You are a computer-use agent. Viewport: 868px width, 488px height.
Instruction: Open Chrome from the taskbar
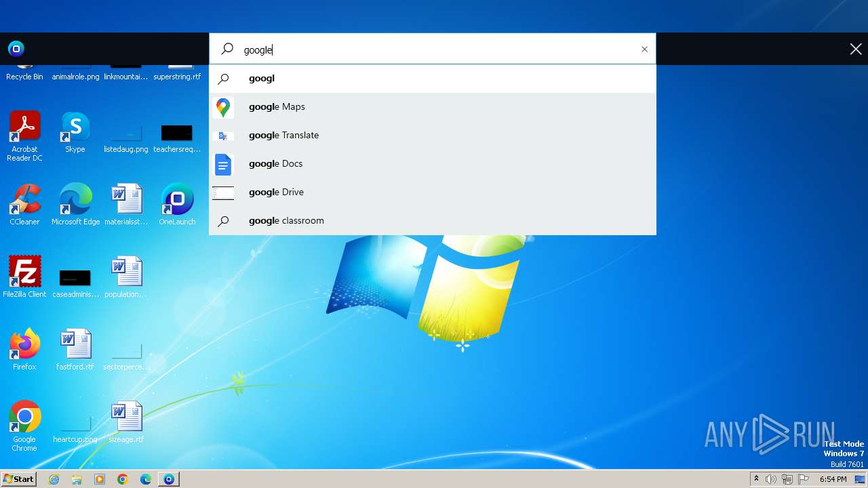[x=123, y=479]
